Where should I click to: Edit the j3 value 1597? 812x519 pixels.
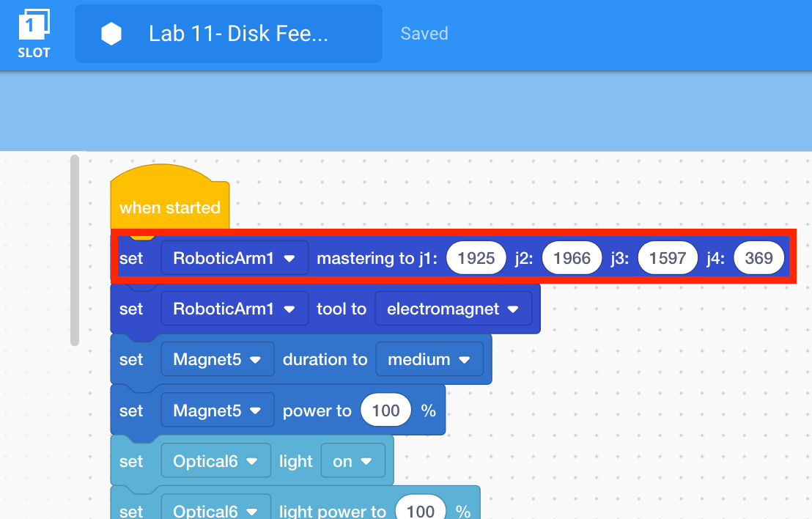point(667,258)
